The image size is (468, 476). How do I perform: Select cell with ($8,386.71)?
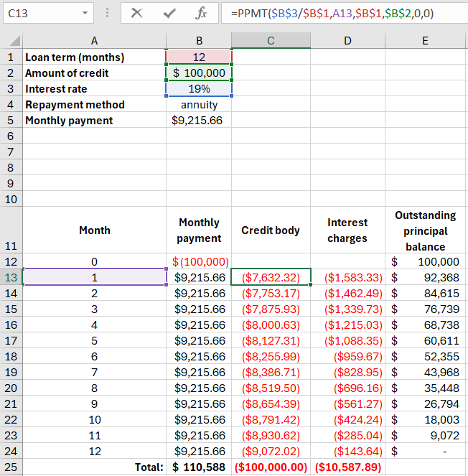click(x=271, y=372)
